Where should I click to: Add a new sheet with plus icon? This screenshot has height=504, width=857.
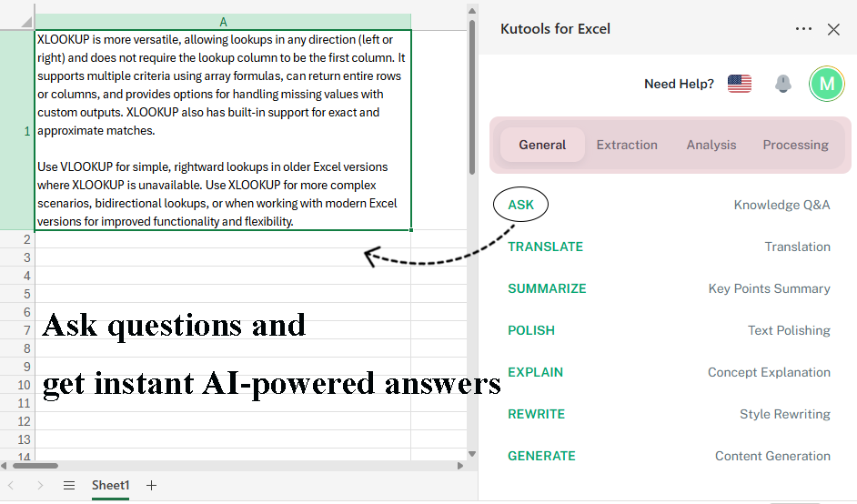tap(151, 485)
